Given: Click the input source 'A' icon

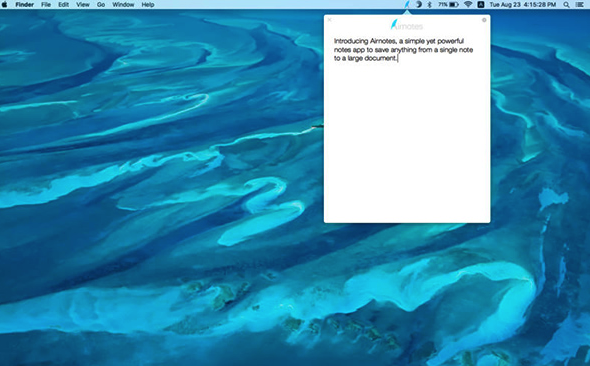Looking at the screenshot, I should pos(481,5).
